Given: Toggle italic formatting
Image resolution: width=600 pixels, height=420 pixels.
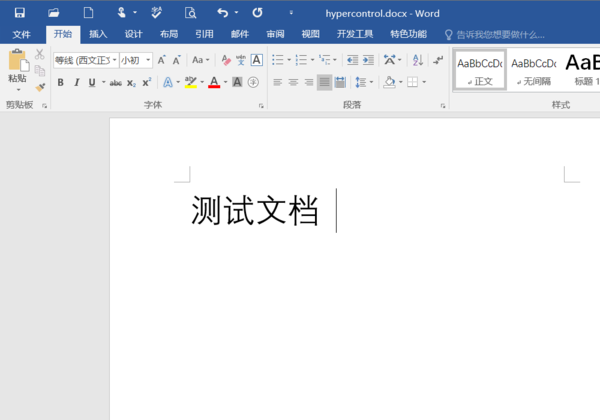Looking at the screenshot, I should 77,82.
